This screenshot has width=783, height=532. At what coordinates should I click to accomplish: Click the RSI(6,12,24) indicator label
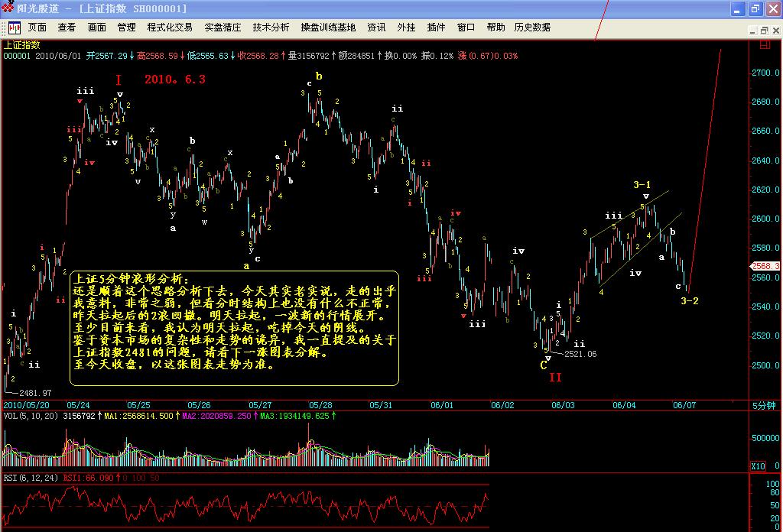point(31,478)
